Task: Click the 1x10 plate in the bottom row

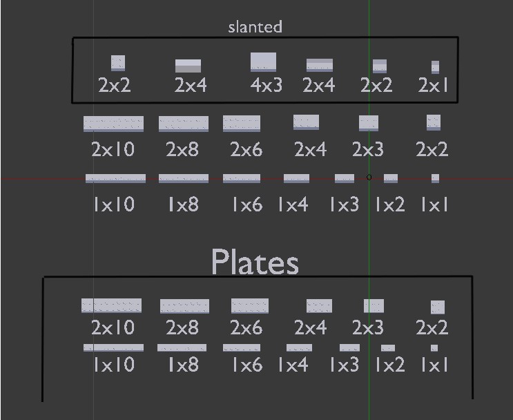Action: 113,347
